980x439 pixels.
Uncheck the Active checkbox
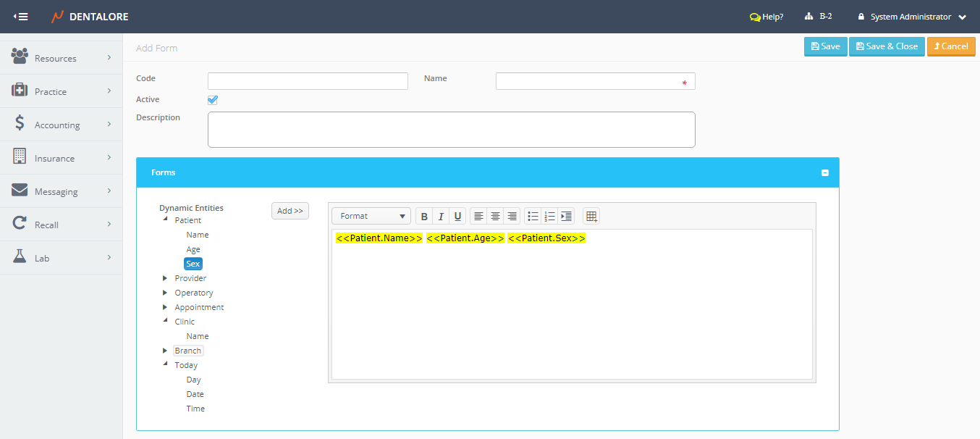[x=213, y=100]
